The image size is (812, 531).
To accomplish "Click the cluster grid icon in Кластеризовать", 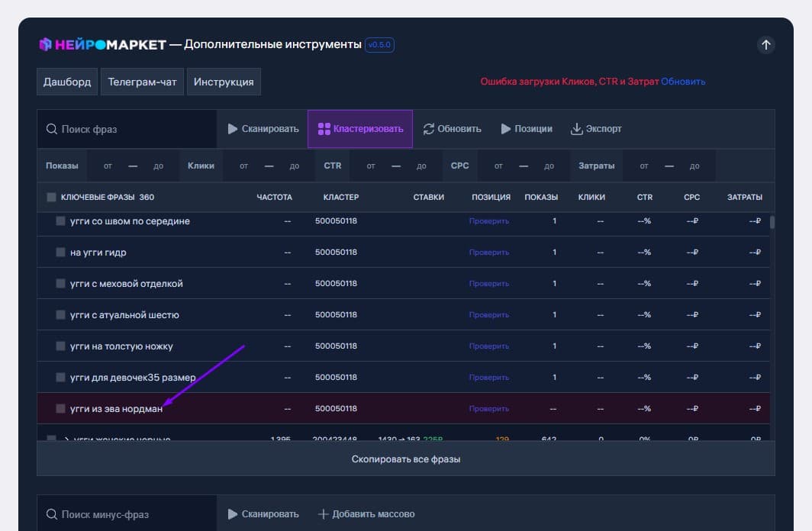I will pyautogui.click(x=324, y=129).
